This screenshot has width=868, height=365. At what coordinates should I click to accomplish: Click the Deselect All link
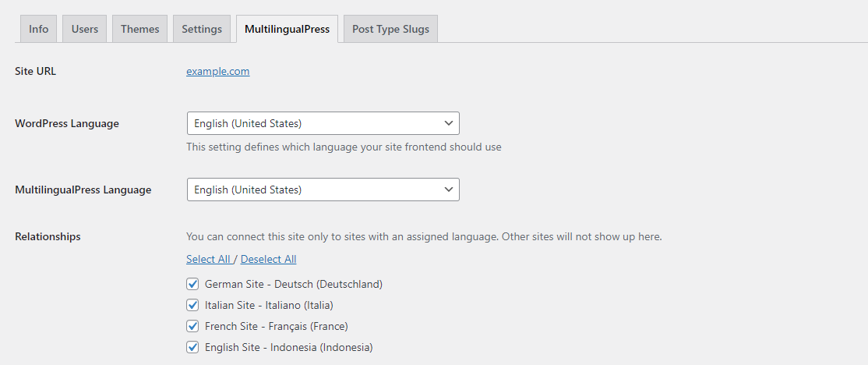(x=269, y=259)
